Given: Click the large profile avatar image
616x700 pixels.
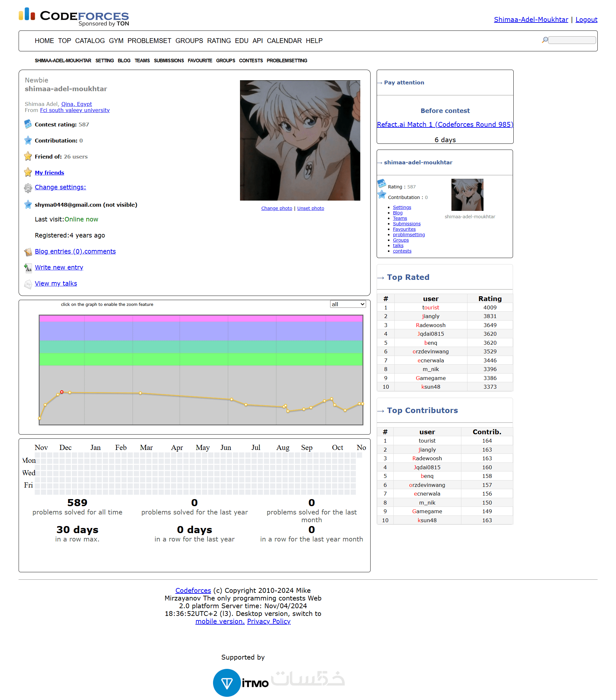Looking at the screenshot, I should [x=300, y=140].
